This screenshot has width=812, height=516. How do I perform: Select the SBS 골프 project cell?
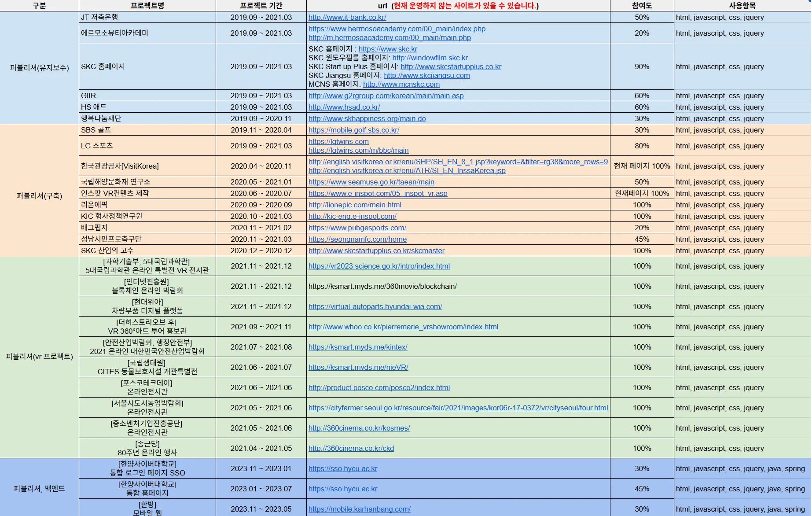coord(147,130)
